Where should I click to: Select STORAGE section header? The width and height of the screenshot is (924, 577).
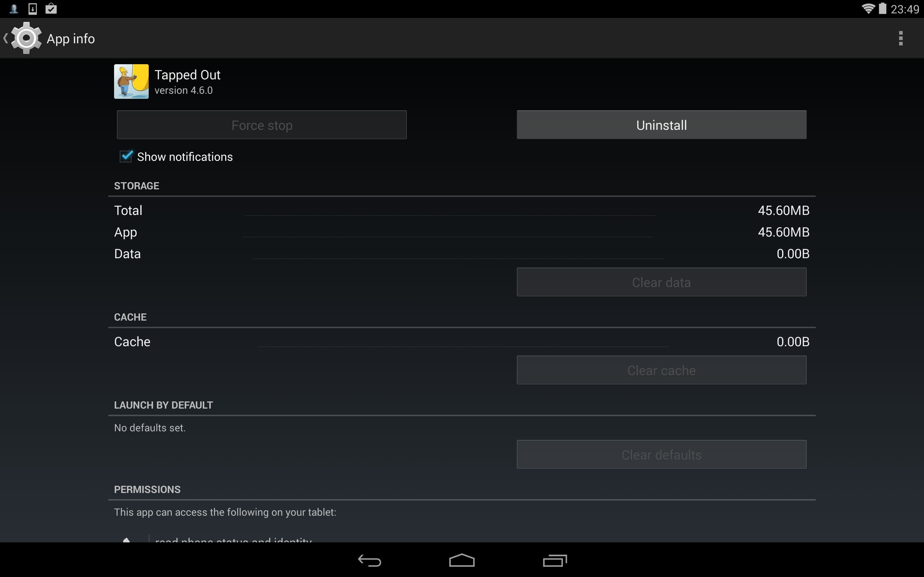click(x=136, y=185)
